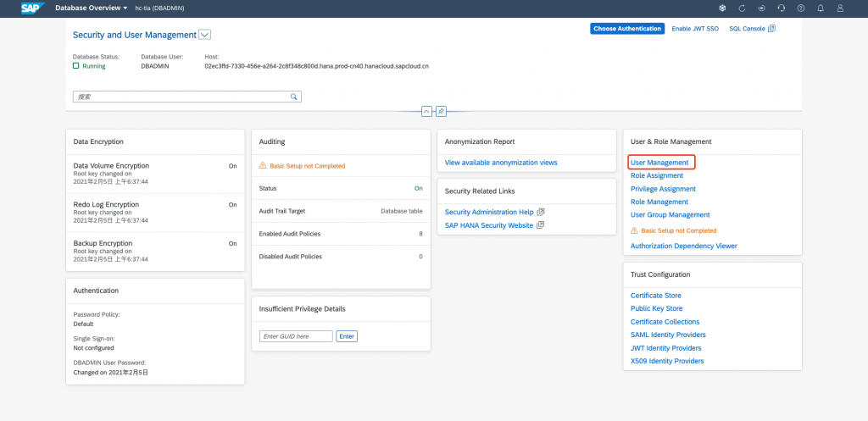Click the pin header icon

441,111
